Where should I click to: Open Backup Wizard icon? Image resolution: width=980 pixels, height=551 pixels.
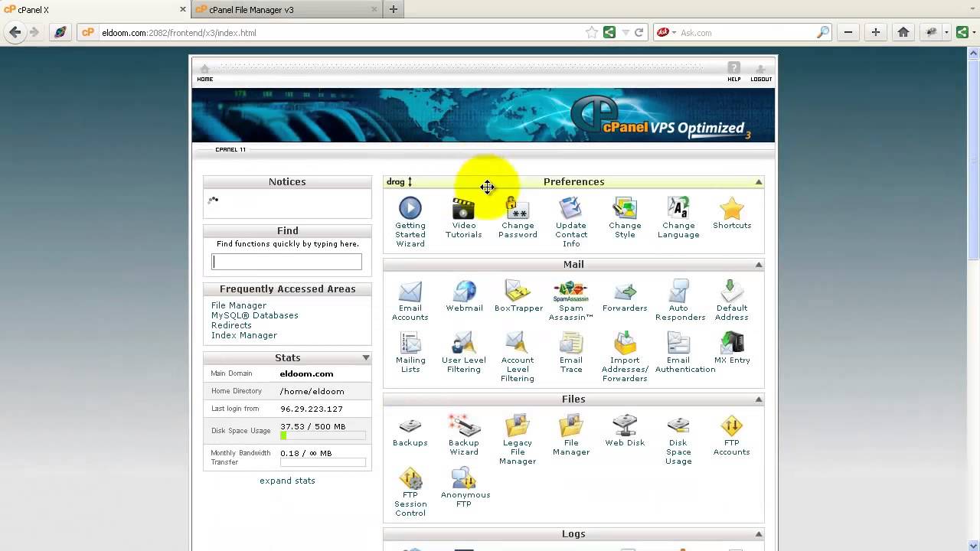[464, 425]
